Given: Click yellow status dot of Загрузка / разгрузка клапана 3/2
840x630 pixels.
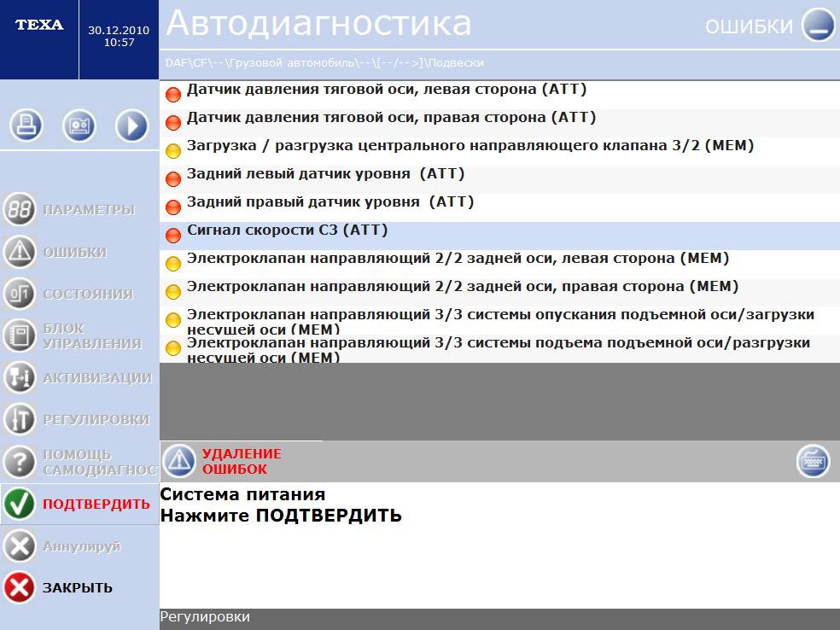Looking at the screenshot, I should 173,151.
